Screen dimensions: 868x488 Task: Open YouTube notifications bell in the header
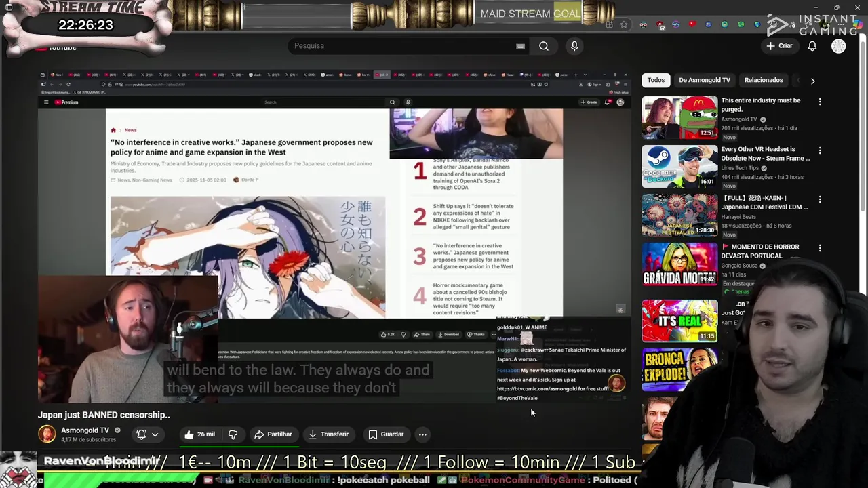tap(812, 46)
